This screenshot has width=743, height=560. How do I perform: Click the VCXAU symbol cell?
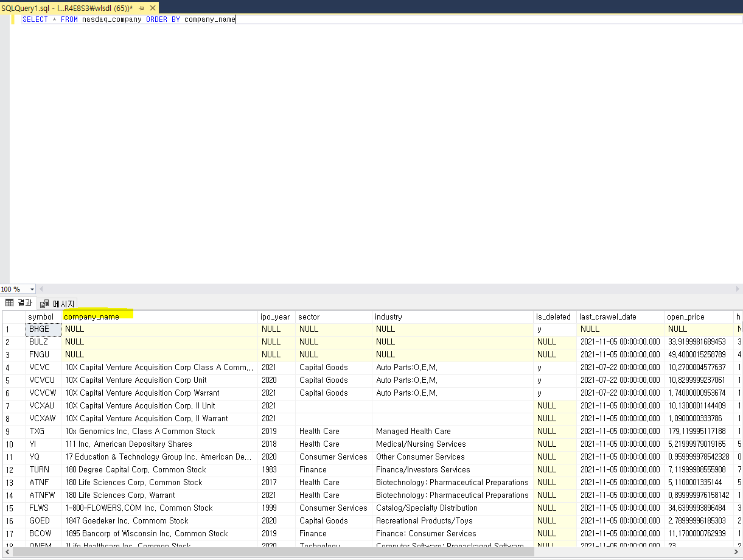pos(44,406)
